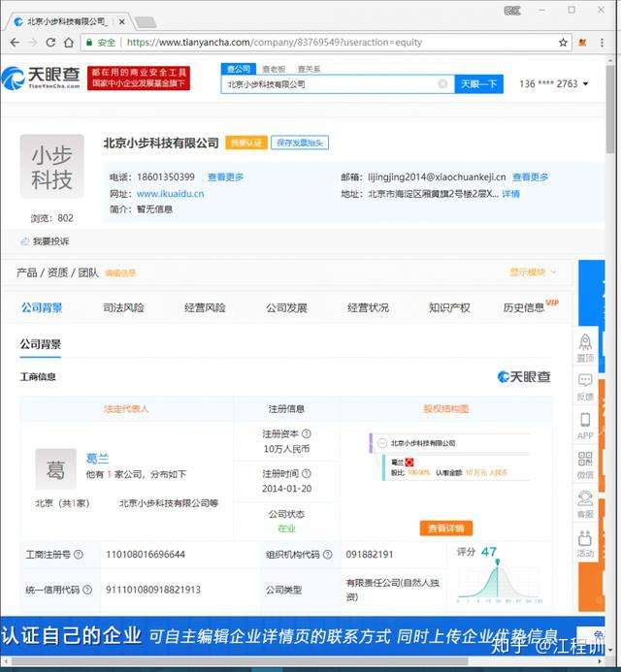Click the browser extension icon beside star
621x672 pixels.
pos(582,43)
